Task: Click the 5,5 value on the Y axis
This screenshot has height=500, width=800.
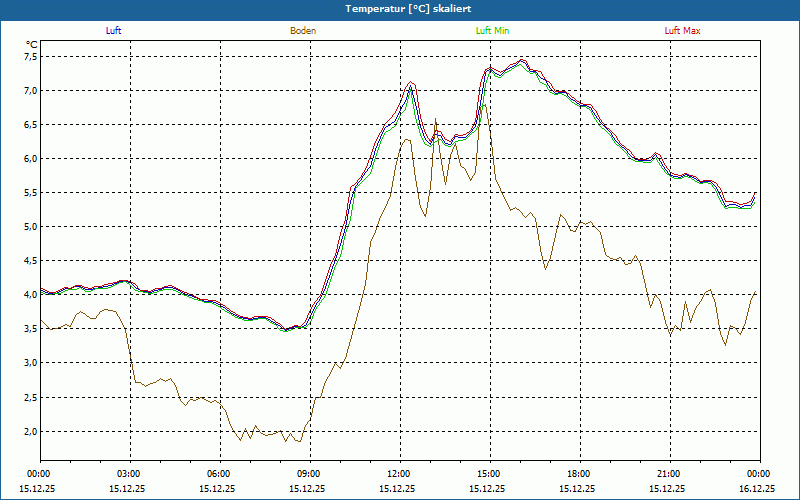Action: click(x=31, y=193)
